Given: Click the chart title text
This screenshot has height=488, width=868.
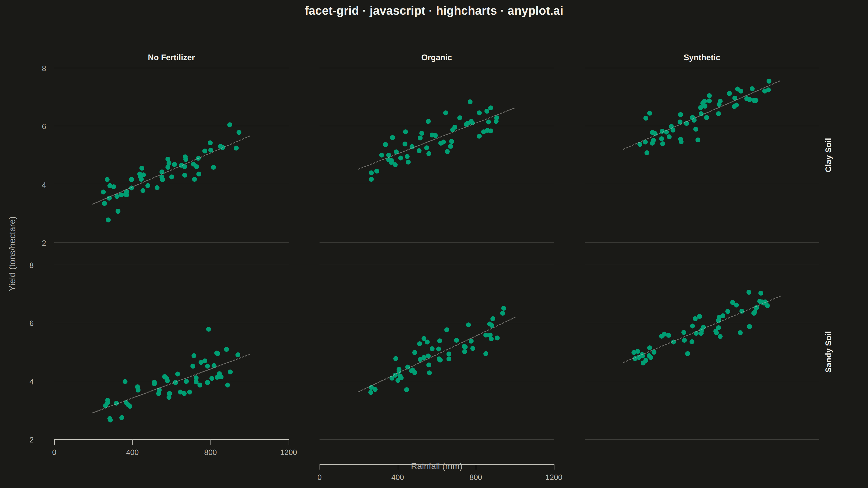Looking at the screenshot, I should (434, 11).
